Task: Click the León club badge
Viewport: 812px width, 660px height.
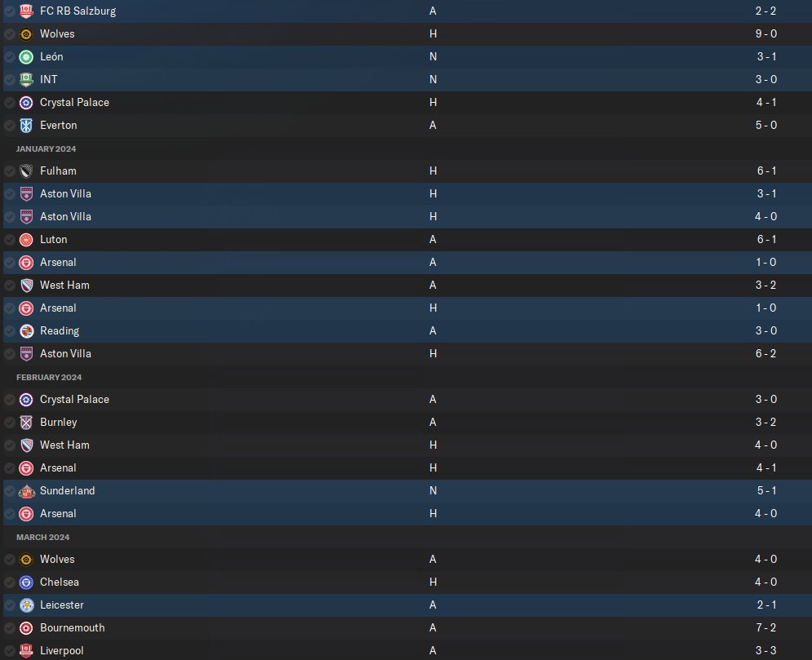Action: 26,57
